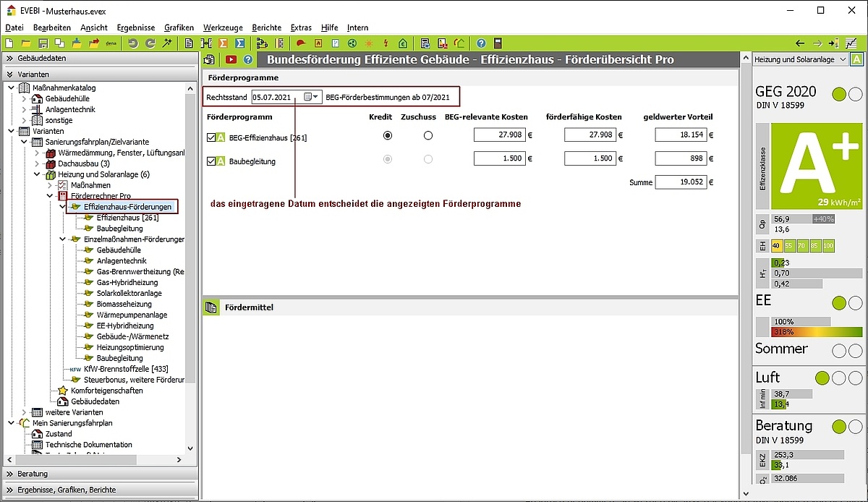
Task: Collapse the Varianten panel header
Action: [99, 74]
